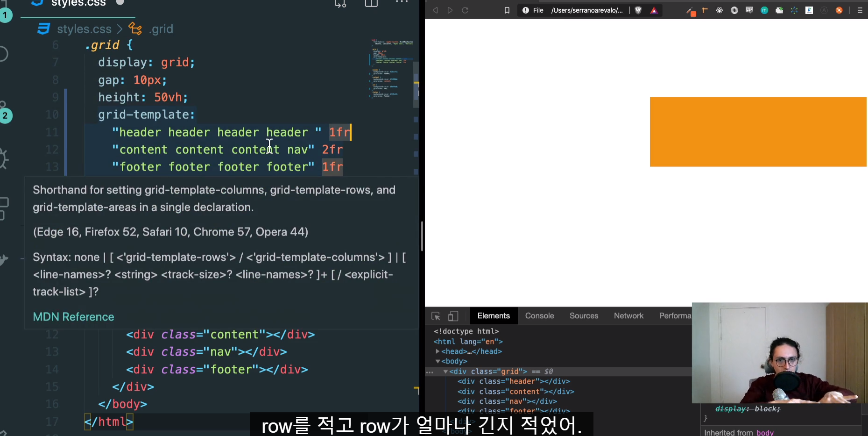Open the browser hamburger menu

pos(860,10)
